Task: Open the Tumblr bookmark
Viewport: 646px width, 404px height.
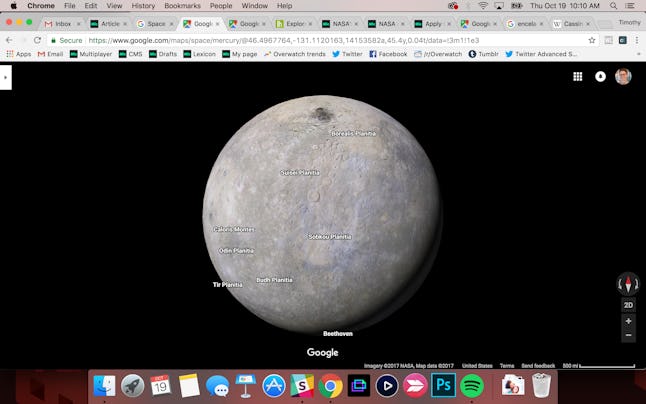Action: click(483, 54)
